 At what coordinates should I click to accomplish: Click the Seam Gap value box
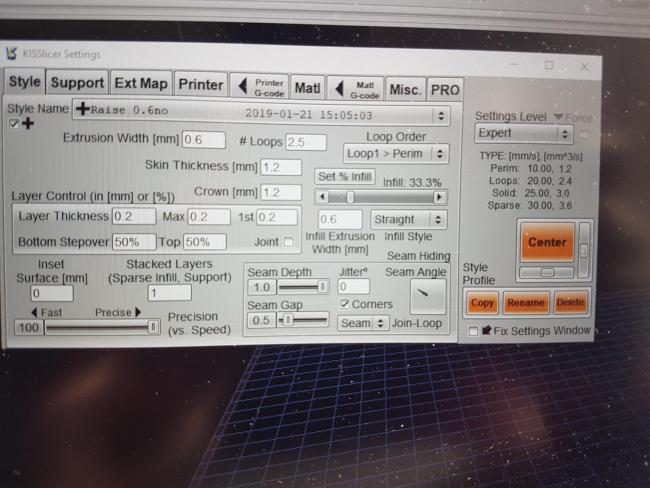261,320
